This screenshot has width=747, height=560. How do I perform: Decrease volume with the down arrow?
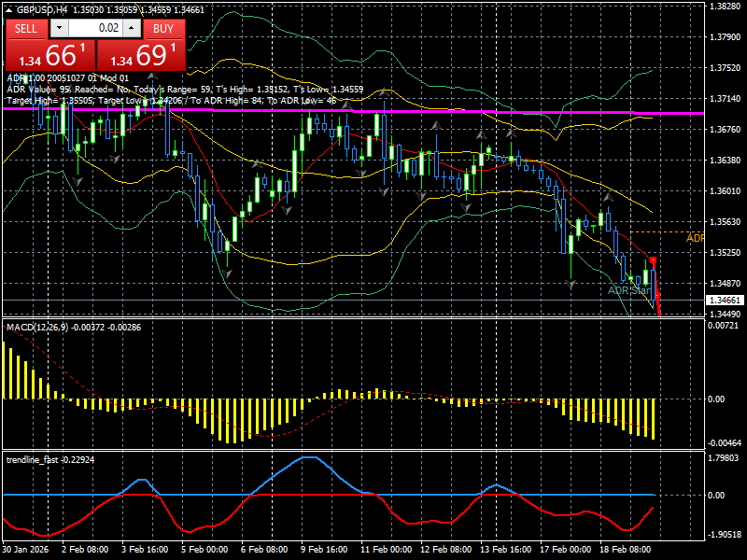click(x=59, y=28)
